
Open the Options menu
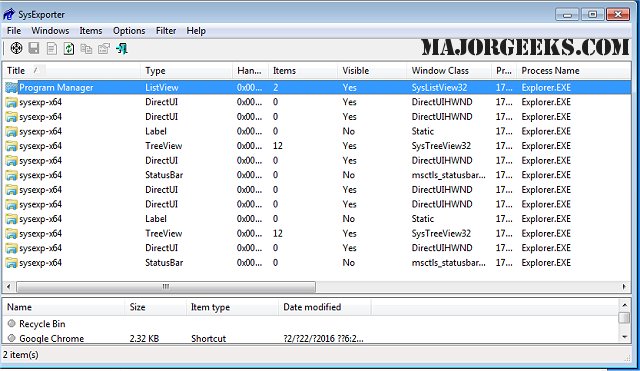click(x=129, y=31)
